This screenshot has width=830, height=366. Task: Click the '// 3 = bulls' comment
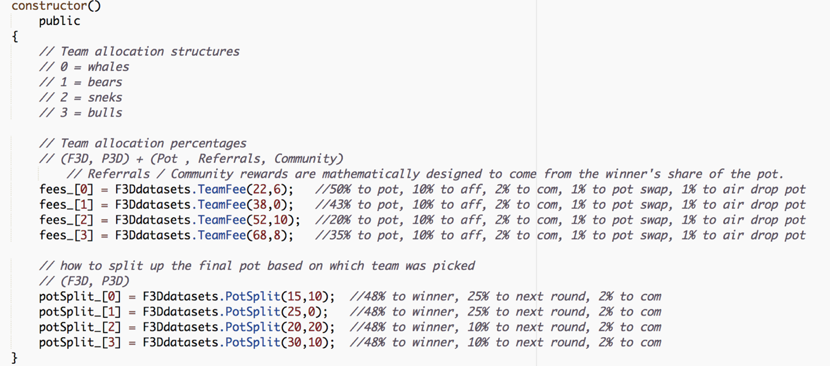pos(80,113)
